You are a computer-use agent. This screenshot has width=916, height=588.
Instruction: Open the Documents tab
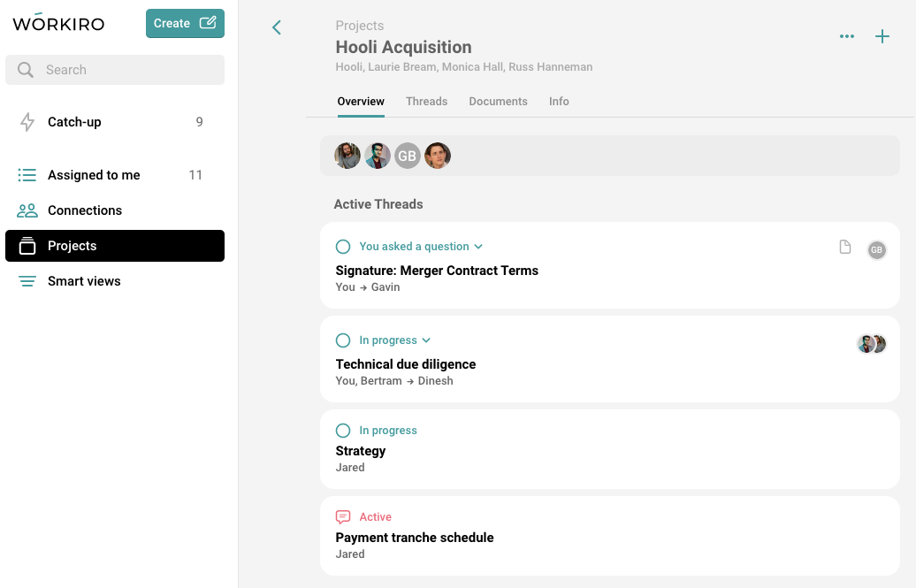(498, 102)
